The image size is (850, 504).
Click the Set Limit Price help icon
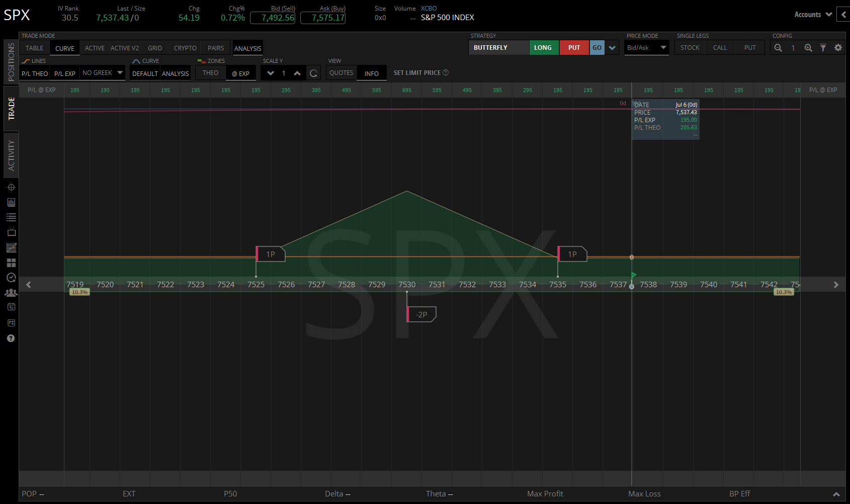click(x=446, y=73)
